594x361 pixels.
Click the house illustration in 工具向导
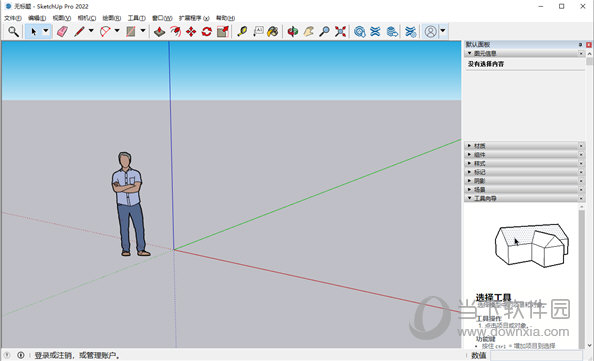pos(532,245)
